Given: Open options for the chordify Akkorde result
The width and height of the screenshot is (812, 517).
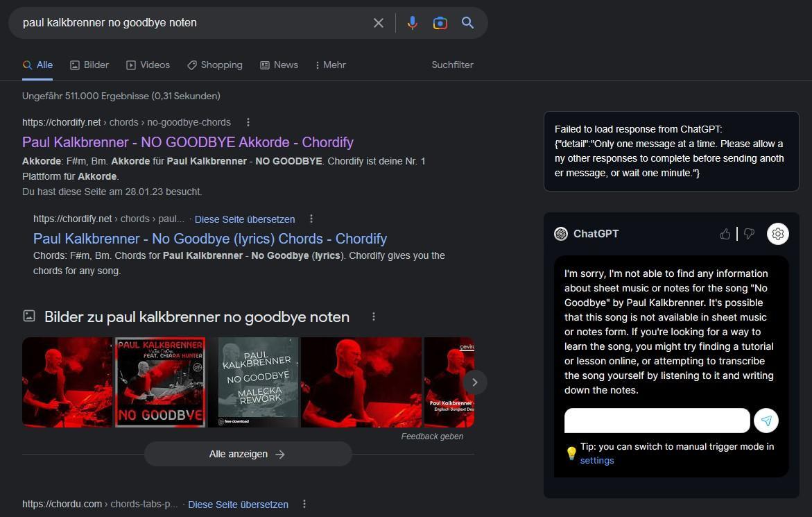Looking at the screenshot, I should 248,122.
